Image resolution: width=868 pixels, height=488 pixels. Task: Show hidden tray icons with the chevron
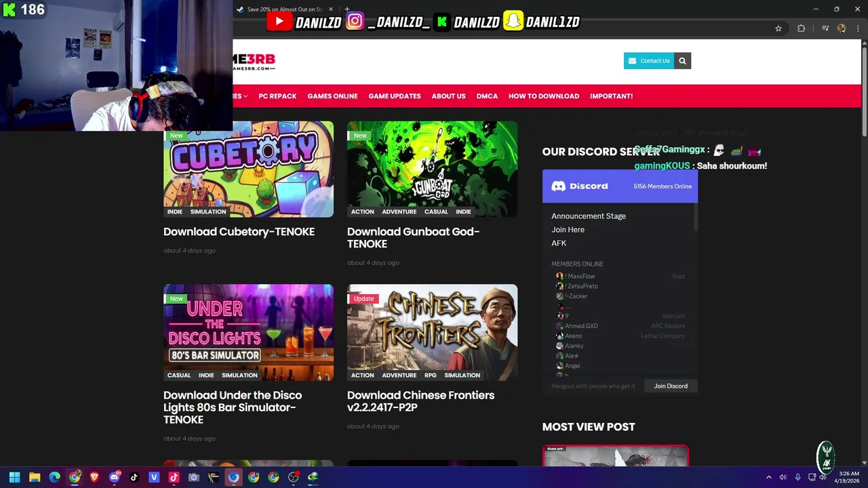(768, 477)
